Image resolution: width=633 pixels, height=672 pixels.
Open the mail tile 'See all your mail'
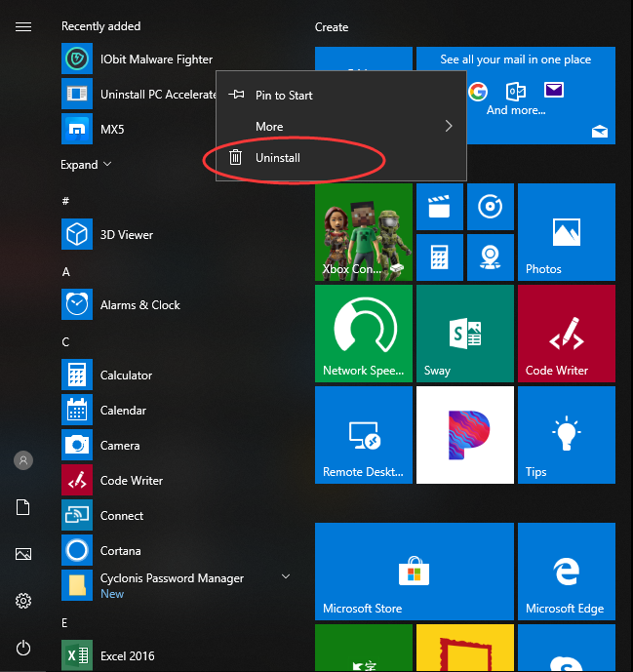pyautogui.click(x=541, y=96)
